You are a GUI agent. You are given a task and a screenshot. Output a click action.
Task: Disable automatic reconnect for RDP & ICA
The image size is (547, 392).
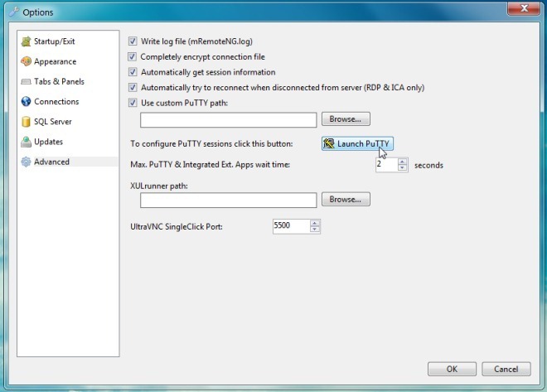[x=133, y=87]
